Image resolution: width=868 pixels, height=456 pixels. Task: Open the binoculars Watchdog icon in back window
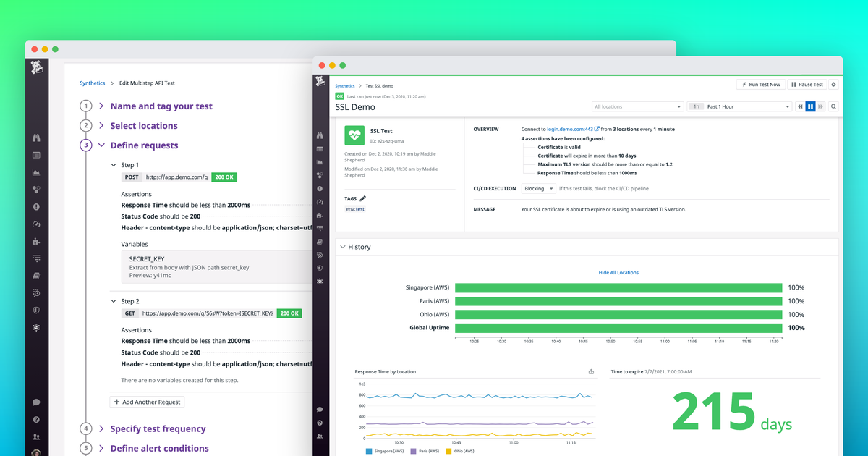[x=36, y=138]
